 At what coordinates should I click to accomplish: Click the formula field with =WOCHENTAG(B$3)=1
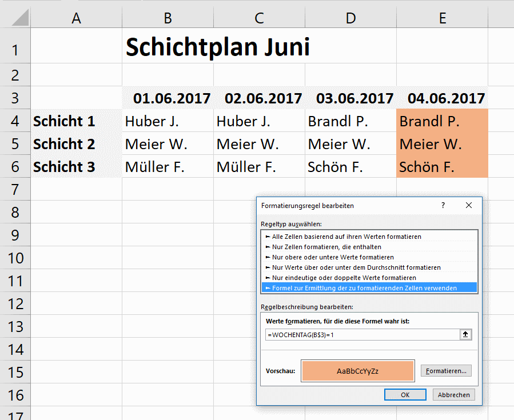pos(362,335)
